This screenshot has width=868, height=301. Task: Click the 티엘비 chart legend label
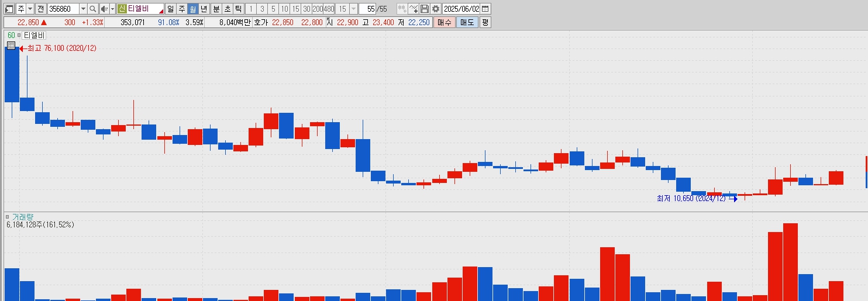33,35
